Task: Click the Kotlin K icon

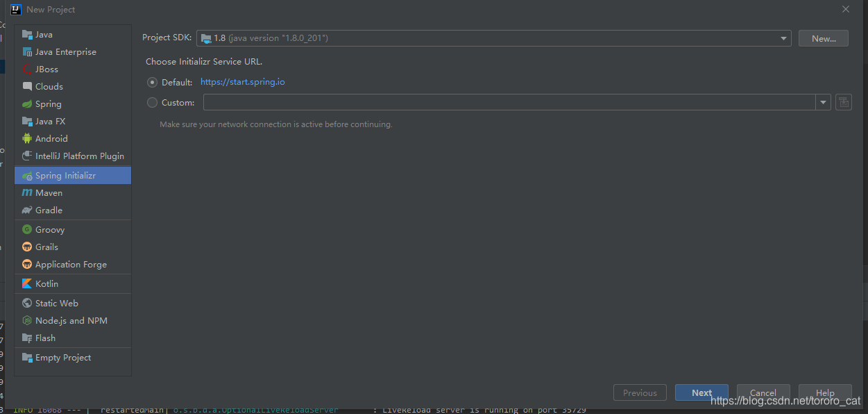Action: pyautogui.click(x=27, y=283)
